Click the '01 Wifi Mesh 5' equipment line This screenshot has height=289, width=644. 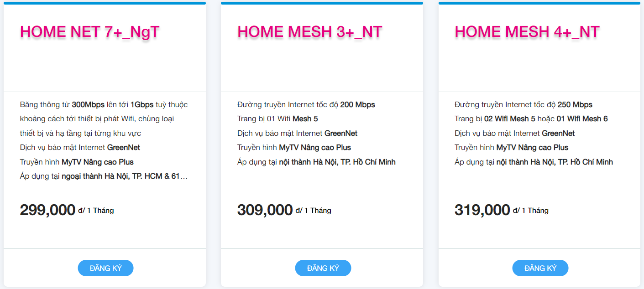[x=277, y=119]
